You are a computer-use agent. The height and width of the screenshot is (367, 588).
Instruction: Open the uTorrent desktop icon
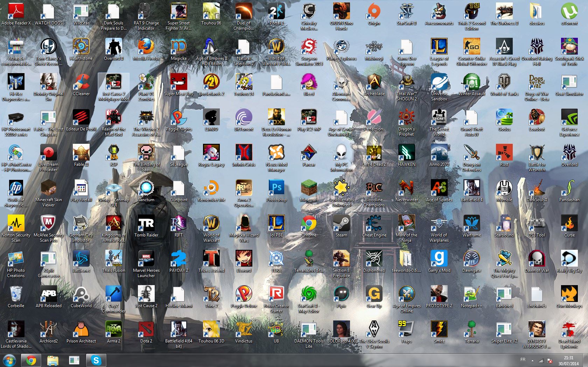(569, 14)
